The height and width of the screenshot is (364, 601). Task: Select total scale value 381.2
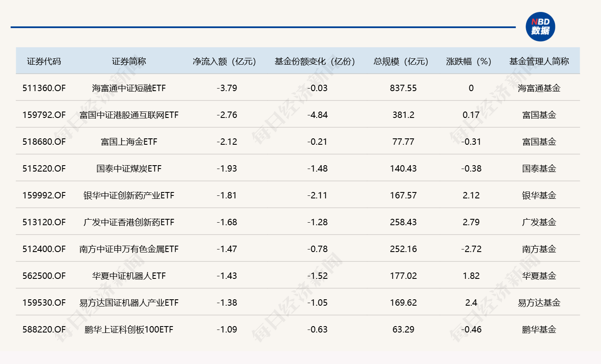(x=403, y=115)
